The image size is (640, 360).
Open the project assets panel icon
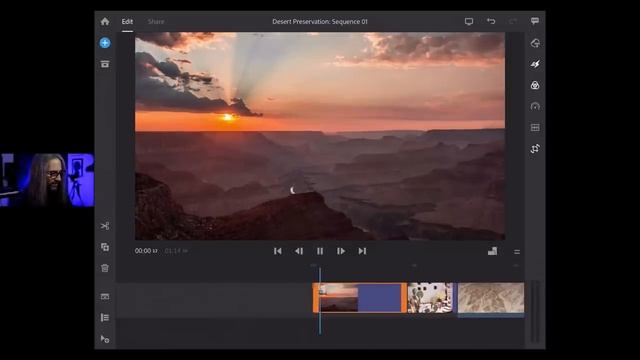(x=105, y=64)
